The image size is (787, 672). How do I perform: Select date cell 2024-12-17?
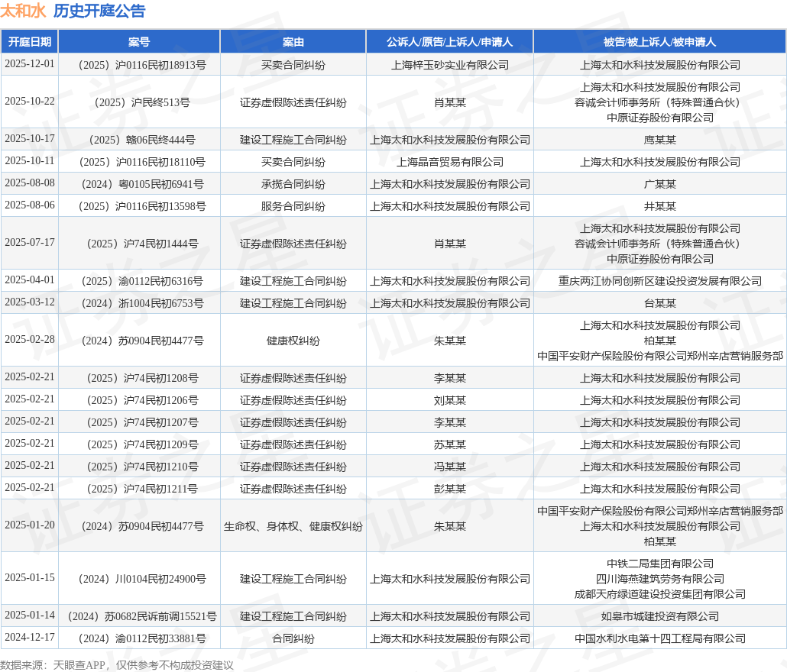pyautogui.click(x=30, y=638)
